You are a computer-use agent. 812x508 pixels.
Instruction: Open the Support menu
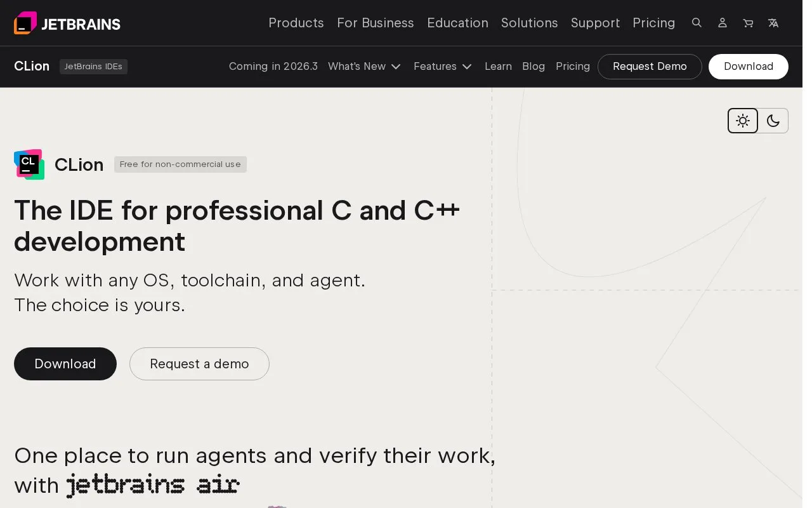(595, 23)
